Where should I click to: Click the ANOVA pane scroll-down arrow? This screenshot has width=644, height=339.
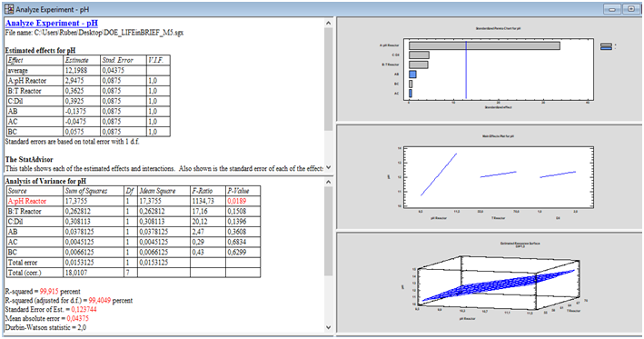click(328, 327)
